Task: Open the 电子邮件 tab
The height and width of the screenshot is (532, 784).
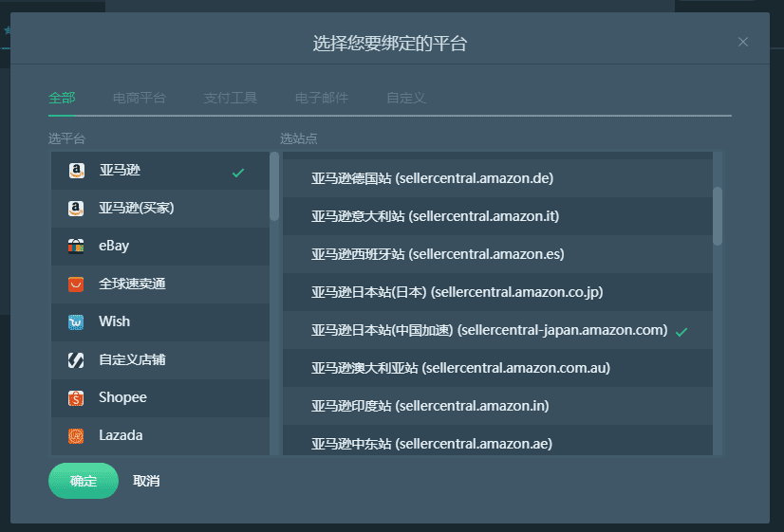Action: point(322,98)
